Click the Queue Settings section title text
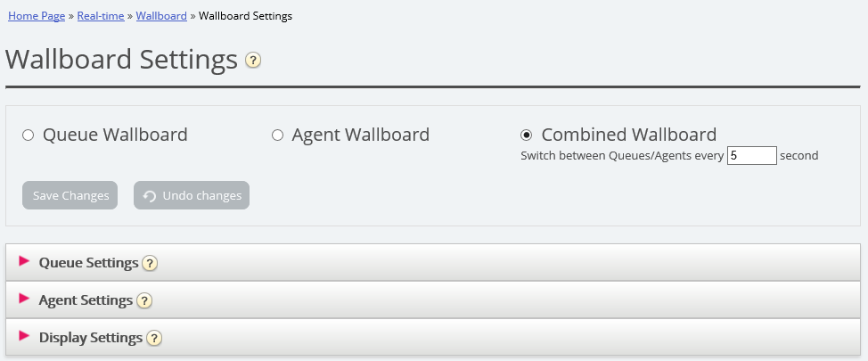This screenshot has height=361, width=868. click(88, 263)
